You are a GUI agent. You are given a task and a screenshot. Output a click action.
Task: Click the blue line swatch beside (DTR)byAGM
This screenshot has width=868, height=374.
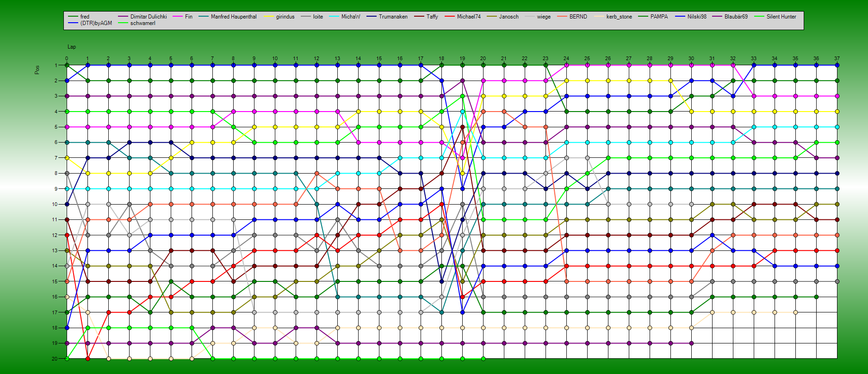pyautogui.click(x=73, y=23)
